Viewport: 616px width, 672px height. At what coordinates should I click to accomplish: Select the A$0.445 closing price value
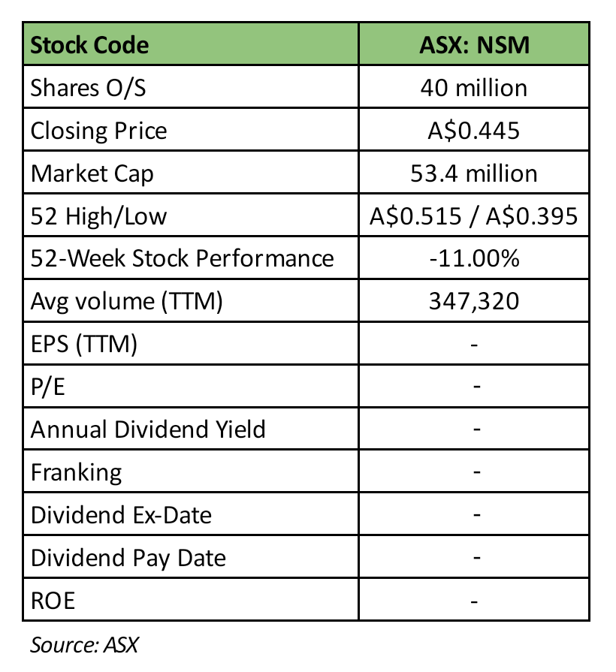pyautogui.click(x=474, y=131)
